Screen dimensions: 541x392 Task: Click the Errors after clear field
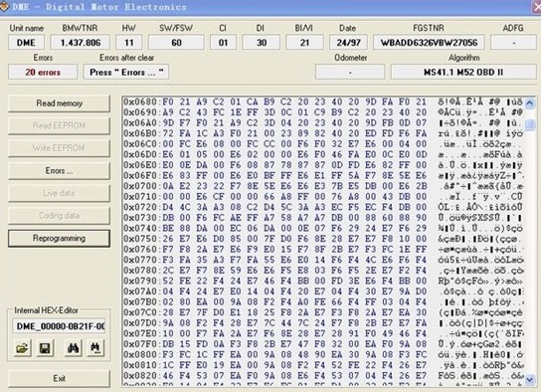click(x=126, y=73)
